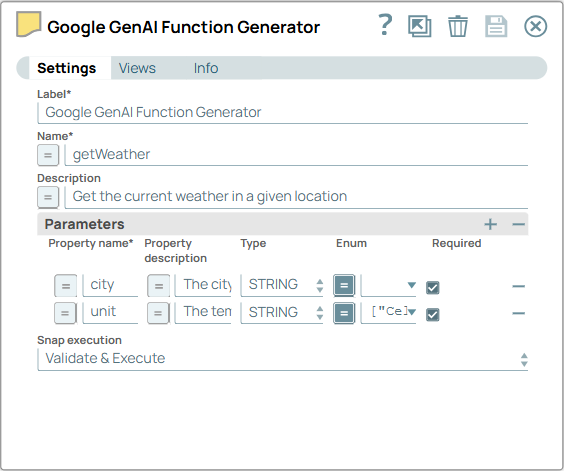Edit the getWeather Name field
The width and height of the screenshot is (564, 471).
click(x=296, y=155)
